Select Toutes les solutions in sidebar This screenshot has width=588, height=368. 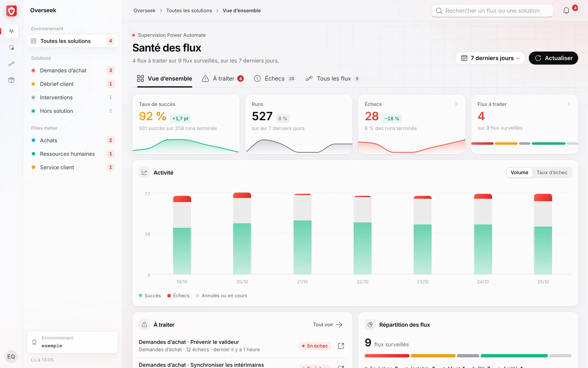(x=72, y=41)
